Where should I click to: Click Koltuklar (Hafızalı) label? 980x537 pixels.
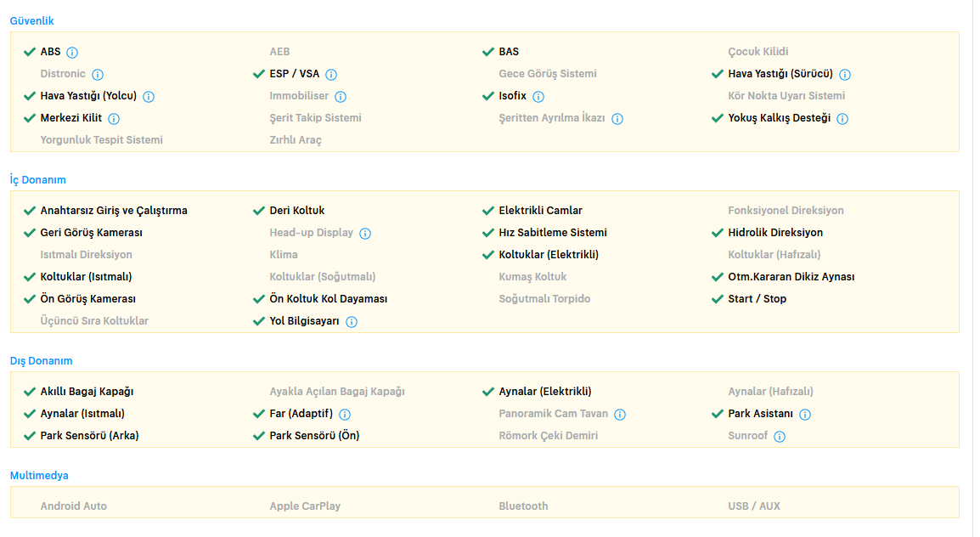point(774,254)
